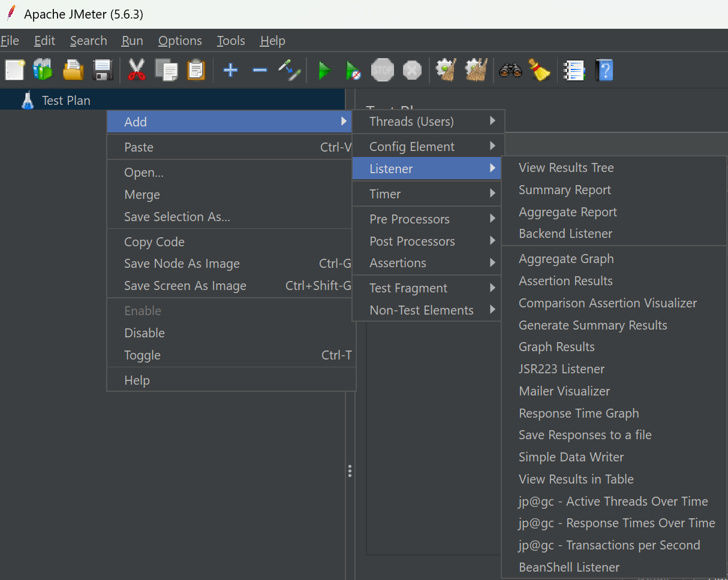
Task: Expand Threads (Users) submenu
Action: click(x=429, y=122)
